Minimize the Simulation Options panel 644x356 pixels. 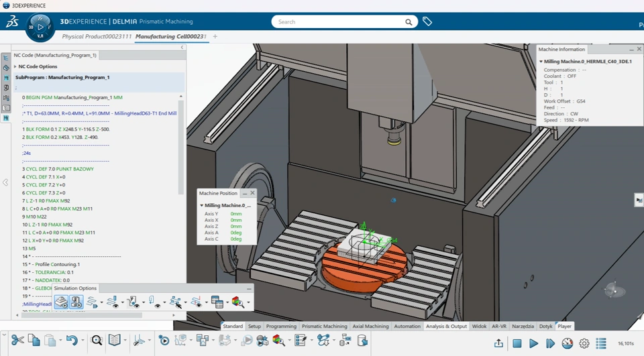coord(249,289)
